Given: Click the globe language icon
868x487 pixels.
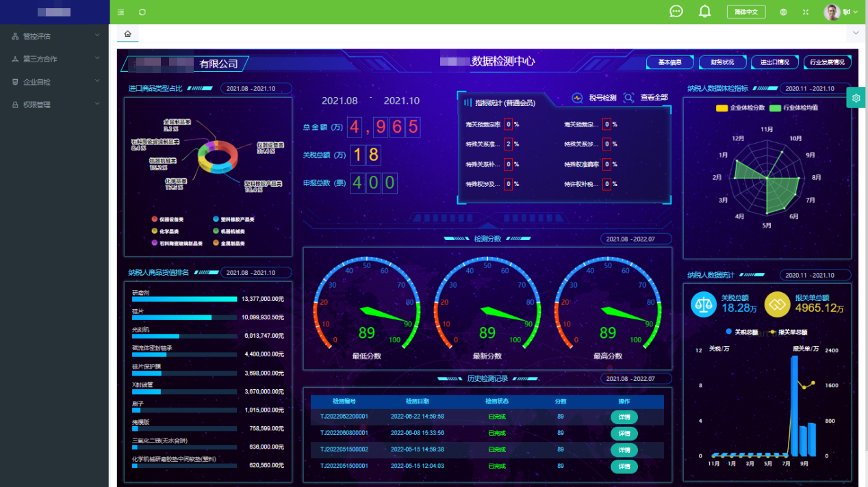Looking at the screenshot, I should pyautogui.click(x=783, y=12).
